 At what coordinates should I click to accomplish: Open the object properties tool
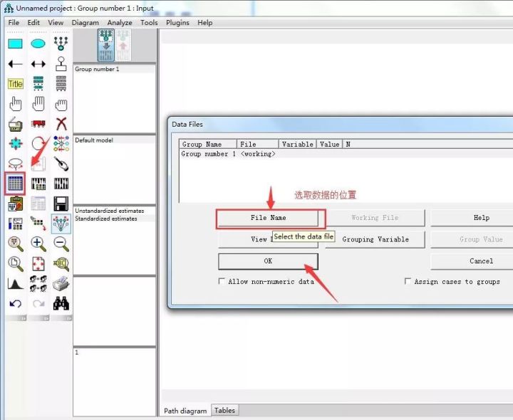tap(15, 224)
